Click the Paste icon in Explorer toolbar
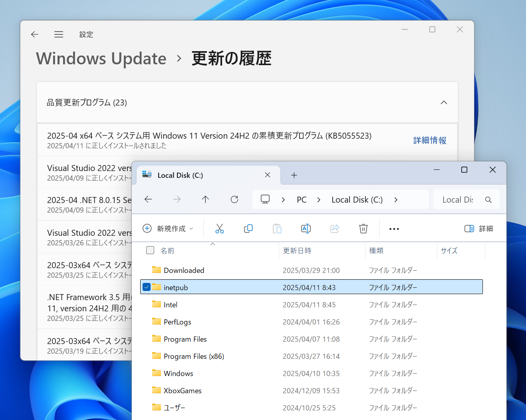This screenshot has width=526, height=420. 277,229
